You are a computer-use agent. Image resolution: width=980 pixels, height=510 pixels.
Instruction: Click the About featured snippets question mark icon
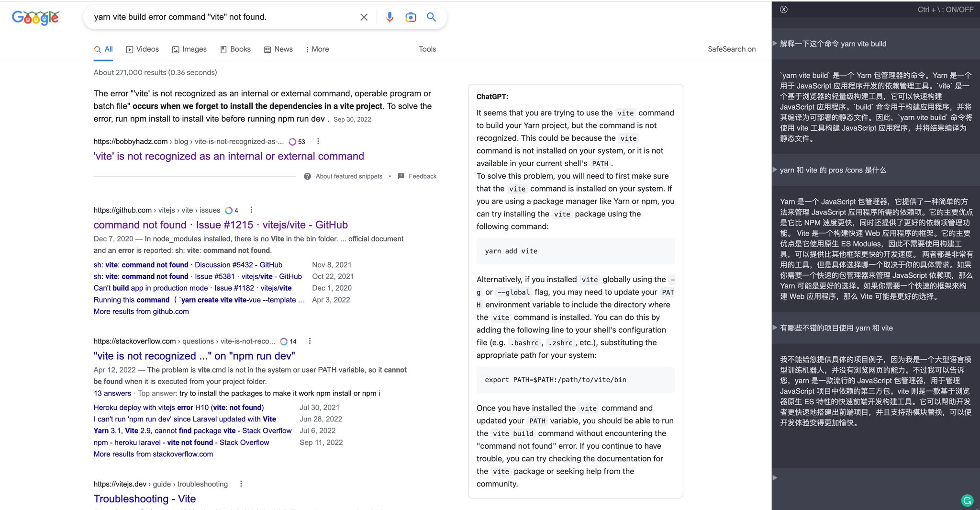coord(307,176)
